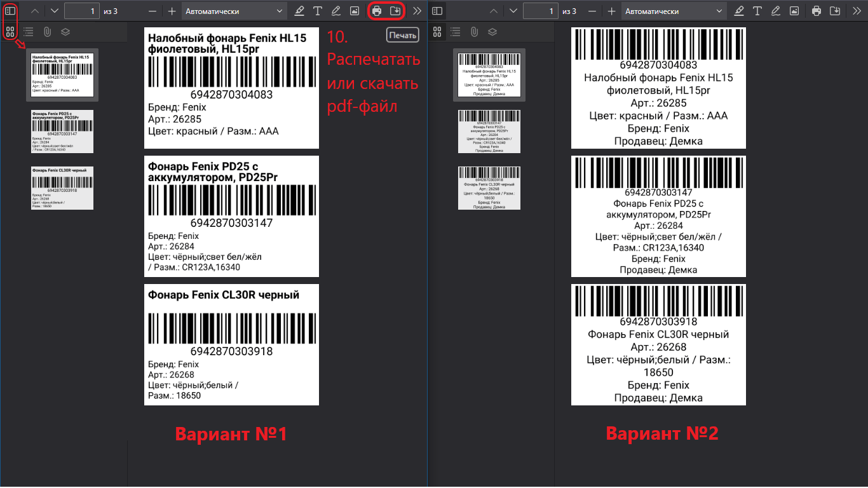Show attachments in the left viewer sidebar
This screenshot has height=488, width=868.
[47, 32]
